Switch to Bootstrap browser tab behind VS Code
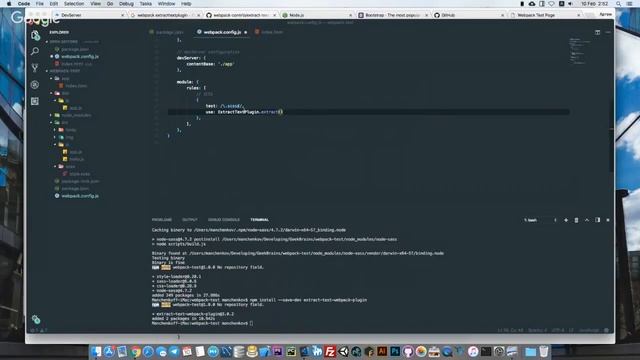The image size is (640, 360). pos(393,15)
